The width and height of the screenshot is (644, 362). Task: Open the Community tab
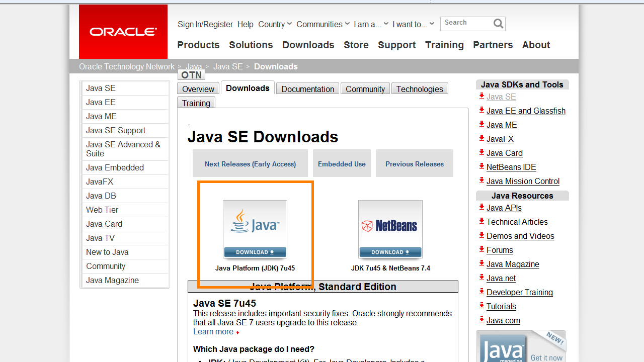coord(365,88)
